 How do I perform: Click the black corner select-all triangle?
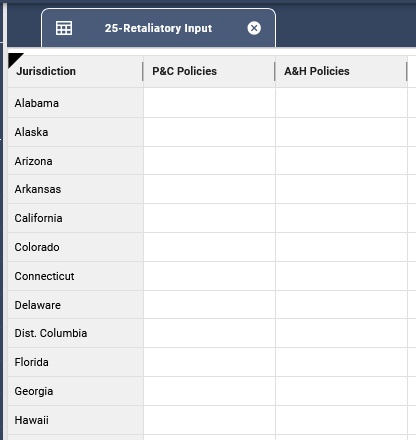15,60
